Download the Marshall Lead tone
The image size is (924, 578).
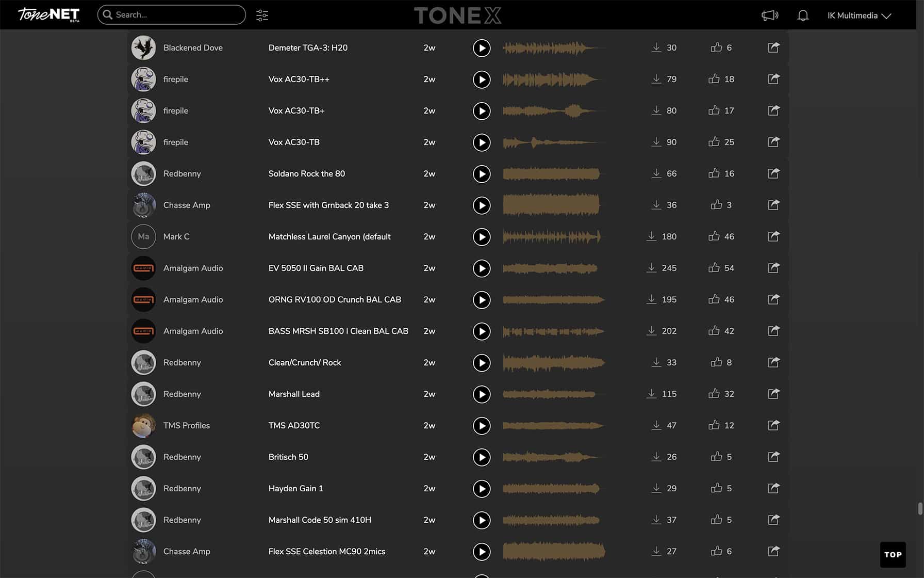tap(651, 394)
